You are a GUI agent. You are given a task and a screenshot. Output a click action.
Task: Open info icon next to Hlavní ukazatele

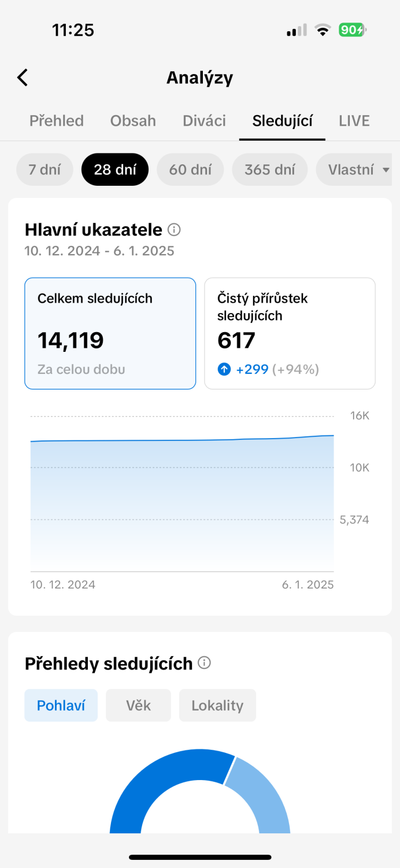[x=174, y=230]
